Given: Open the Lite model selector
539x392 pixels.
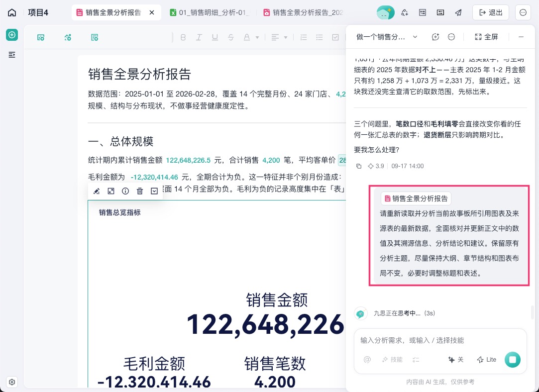Looking at the screenshot, I should [x=487, y=360].
